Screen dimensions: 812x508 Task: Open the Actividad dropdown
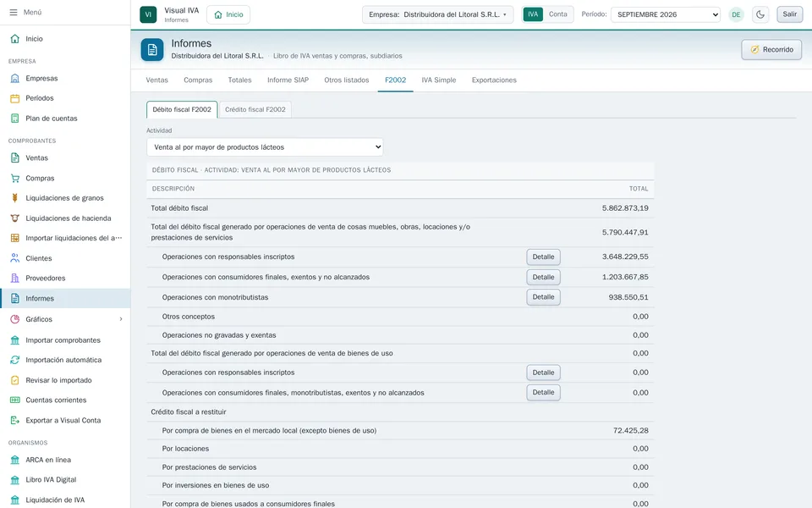265,147
